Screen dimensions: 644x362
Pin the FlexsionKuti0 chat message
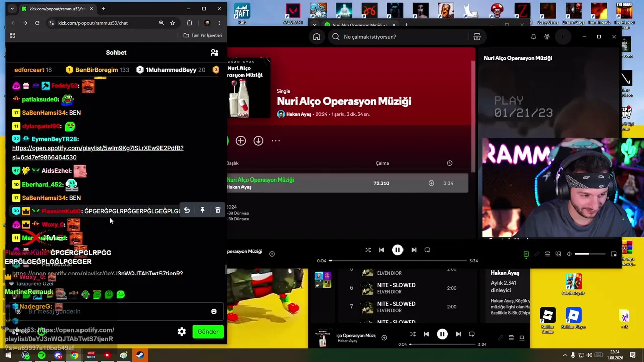click(202, 210)
